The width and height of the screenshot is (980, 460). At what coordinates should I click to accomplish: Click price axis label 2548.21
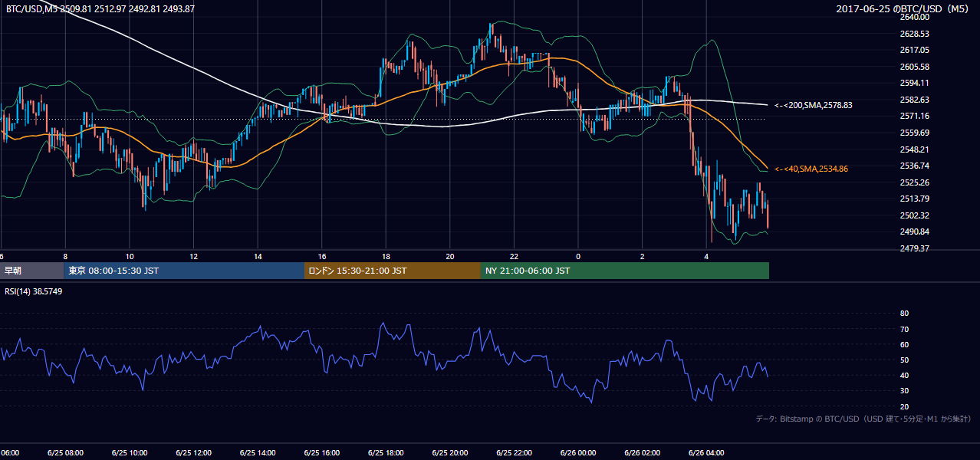[x=914, y=149]
